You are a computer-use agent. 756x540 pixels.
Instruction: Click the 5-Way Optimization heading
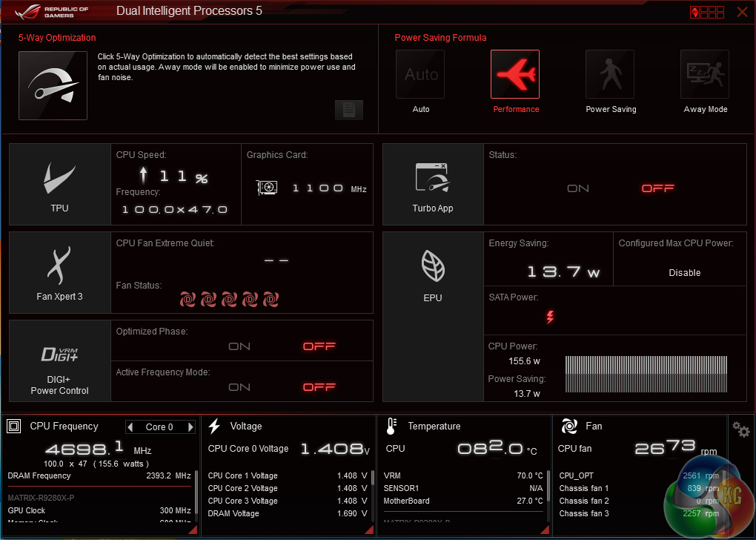click(57, 38)
